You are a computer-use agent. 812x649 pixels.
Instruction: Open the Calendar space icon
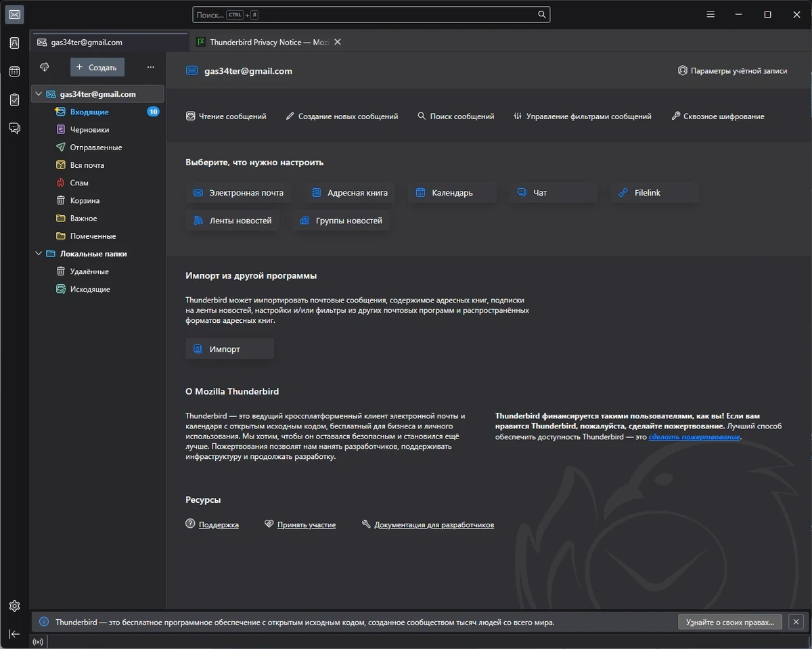tap(14, 72)
